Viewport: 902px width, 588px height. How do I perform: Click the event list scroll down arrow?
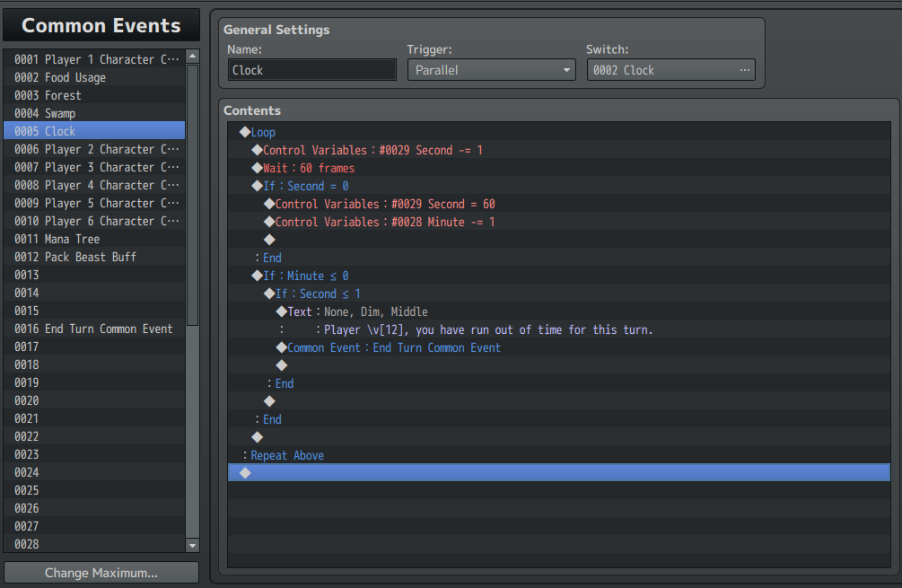click(x=193, y=546)
